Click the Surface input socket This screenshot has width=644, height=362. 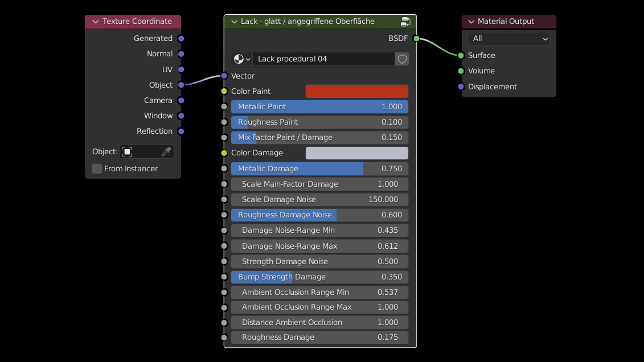(x=461, y=55)
